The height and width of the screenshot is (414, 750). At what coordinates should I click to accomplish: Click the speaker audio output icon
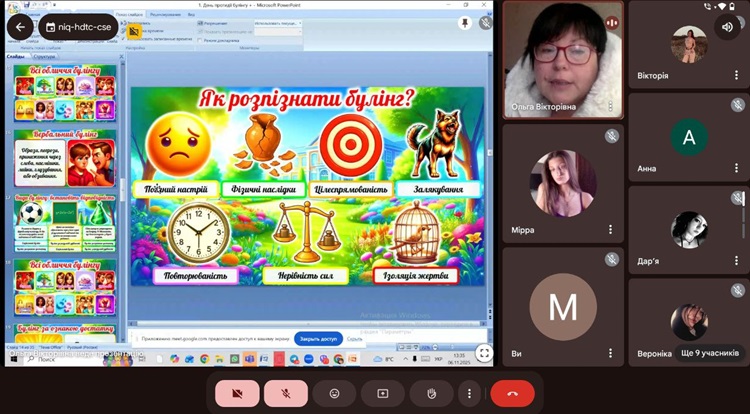(x=726, y=27)
